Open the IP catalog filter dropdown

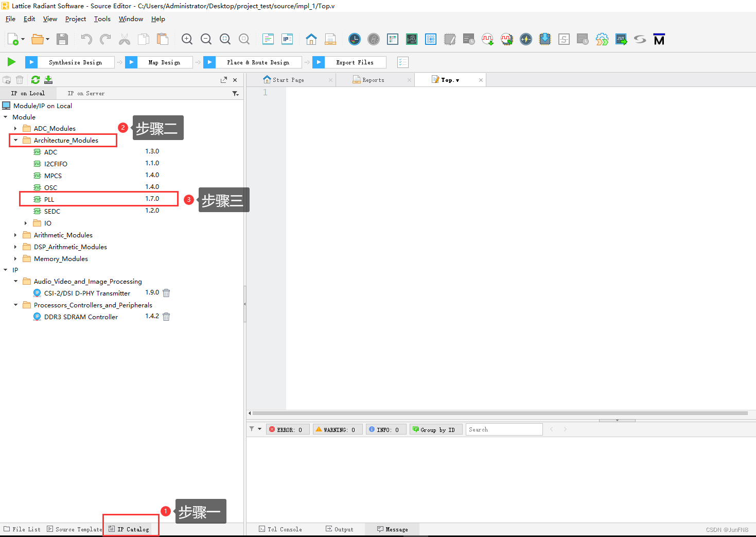(x=236, y=93)
